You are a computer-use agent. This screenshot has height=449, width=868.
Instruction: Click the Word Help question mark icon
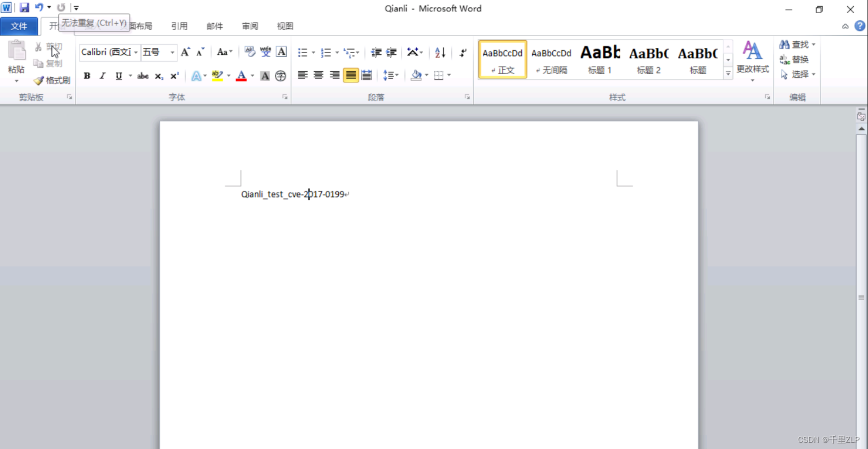click(860, 26)
